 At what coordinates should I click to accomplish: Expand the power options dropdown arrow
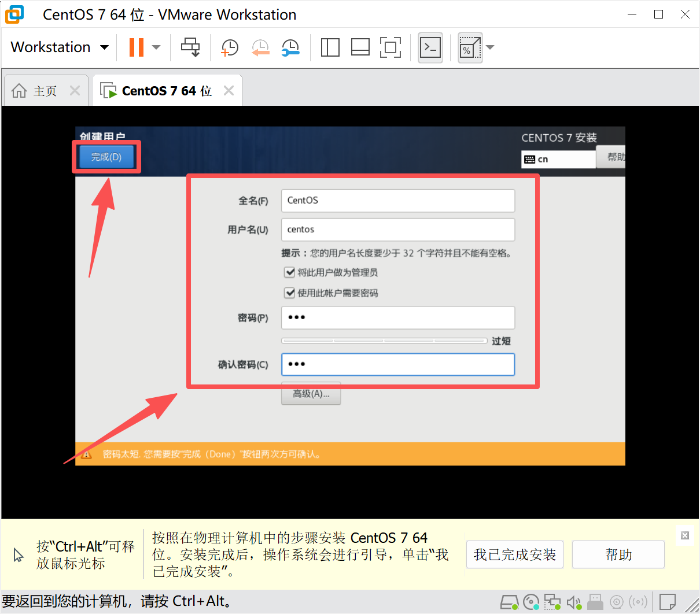coord(156,47)
